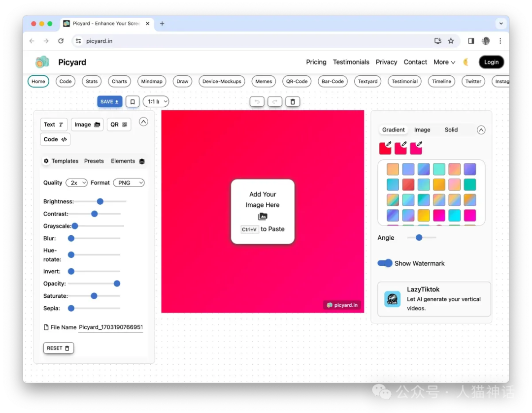The height and width of the screenshot is (413, 532).
Task: Add a Code snippet element
Action: [55, 139]
